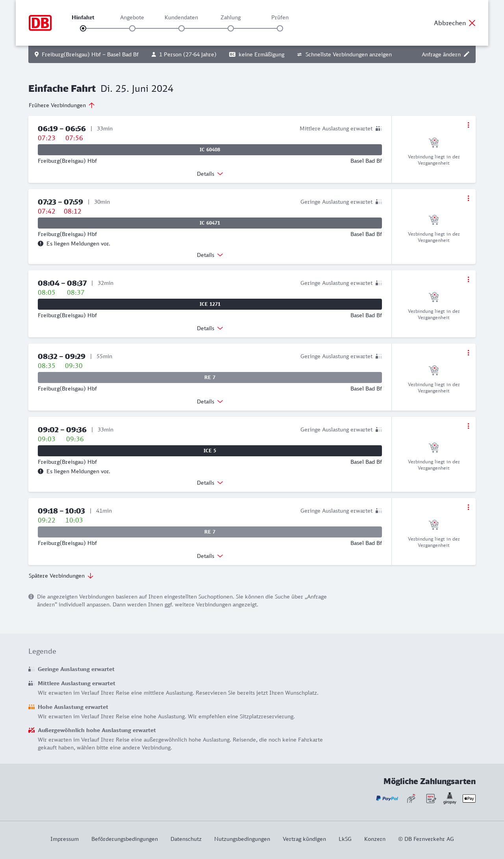
Task: Click the Abbrechen close X
Action: point(472,23)
